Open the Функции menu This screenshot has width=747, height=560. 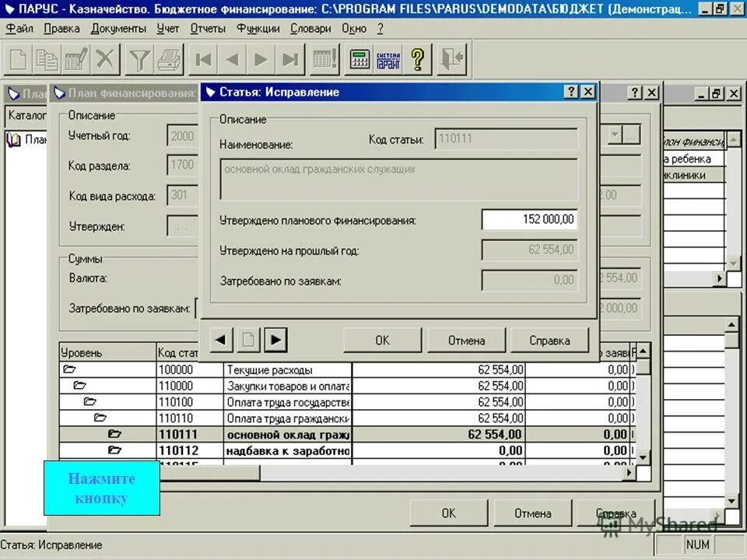(x=258, y=29)
